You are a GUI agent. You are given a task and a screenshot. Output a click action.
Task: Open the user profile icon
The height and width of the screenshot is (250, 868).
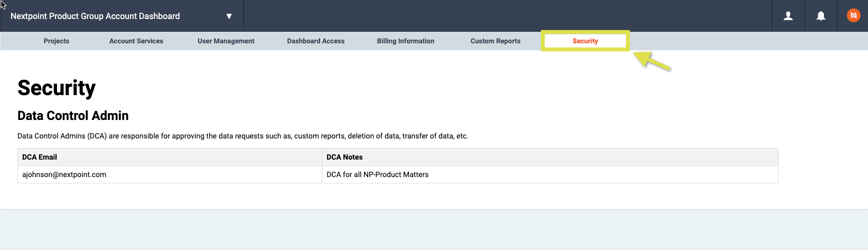[788, 16]
